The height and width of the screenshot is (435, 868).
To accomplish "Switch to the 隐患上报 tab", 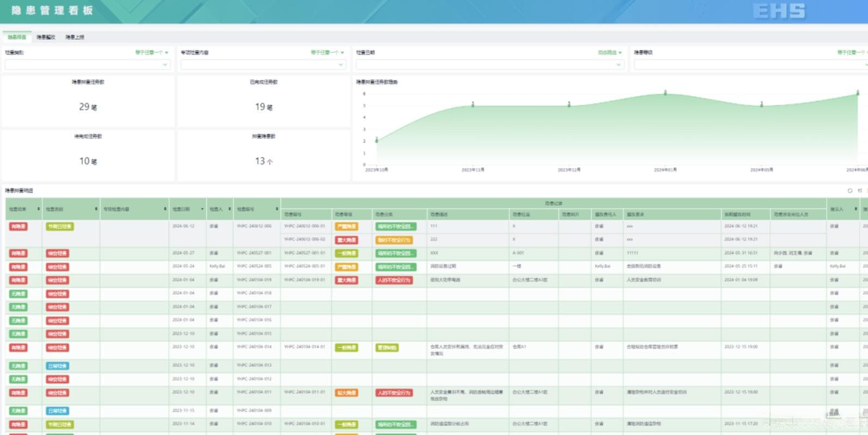I will [x=75, y=37].
